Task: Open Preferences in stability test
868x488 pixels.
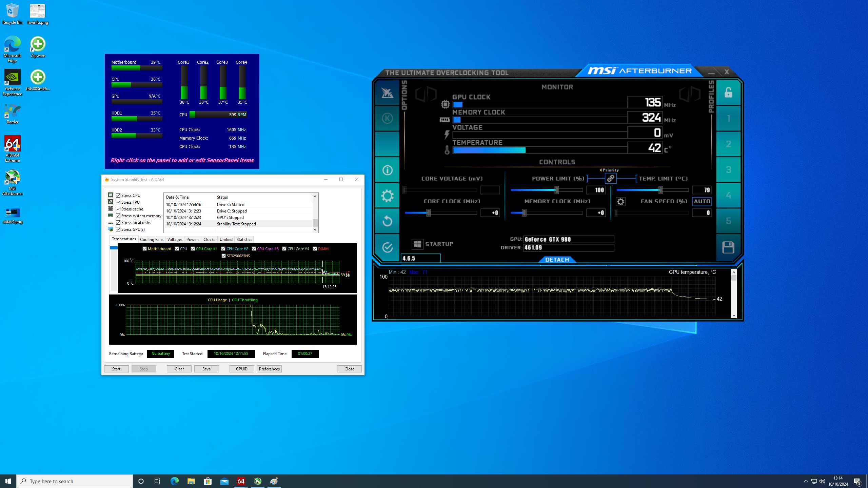Action: point(269,369)
